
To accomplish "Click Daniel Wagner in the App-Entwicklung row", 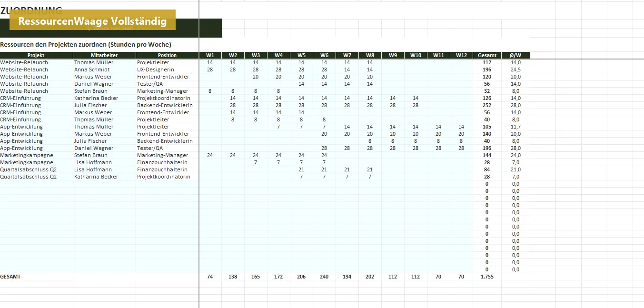I will [104, 148].
